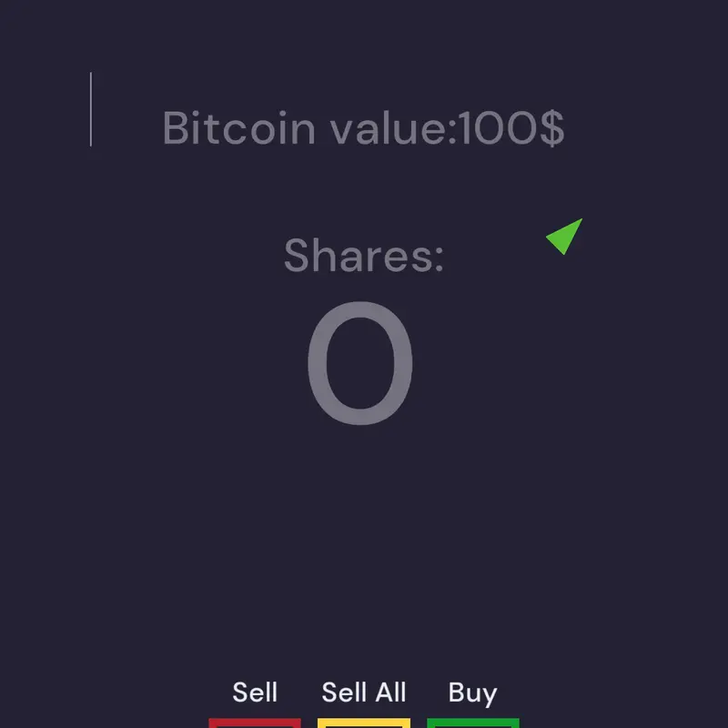The image size is (728, 728).
Task: Click the green Buy button box
Action: 472,723
